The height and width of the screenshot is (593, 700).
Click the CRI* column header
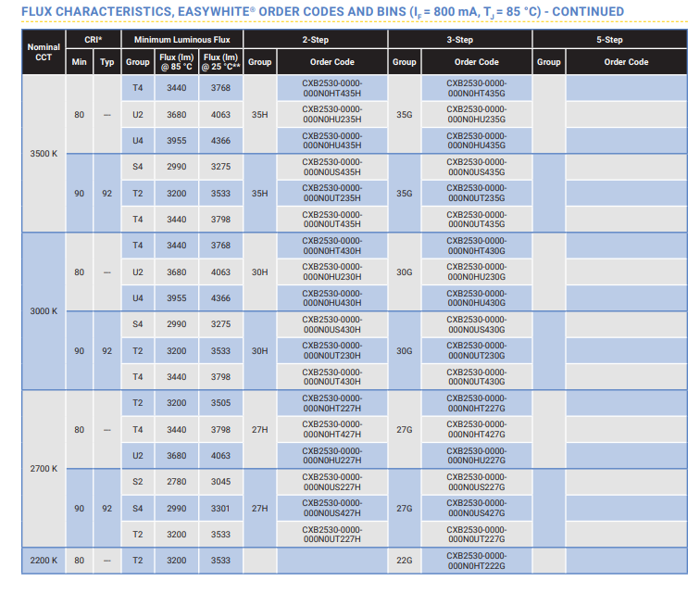(x=94, y=39)
